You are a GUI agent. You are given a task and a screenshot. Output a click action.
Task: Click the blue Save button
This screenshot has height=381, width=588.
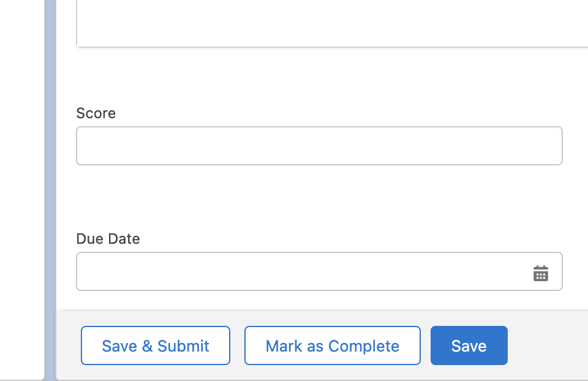click(x=469, y=345)
